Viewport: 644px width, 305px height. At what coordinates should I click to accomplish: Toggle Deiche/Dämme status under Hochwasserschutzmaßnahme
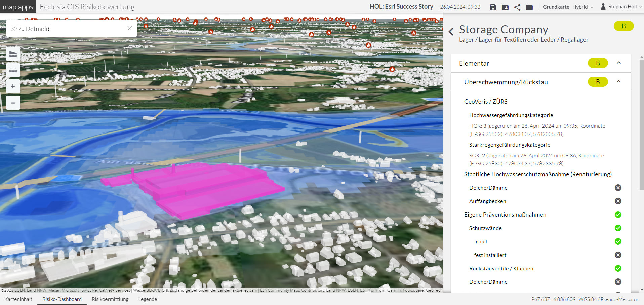tap(618, 188)
